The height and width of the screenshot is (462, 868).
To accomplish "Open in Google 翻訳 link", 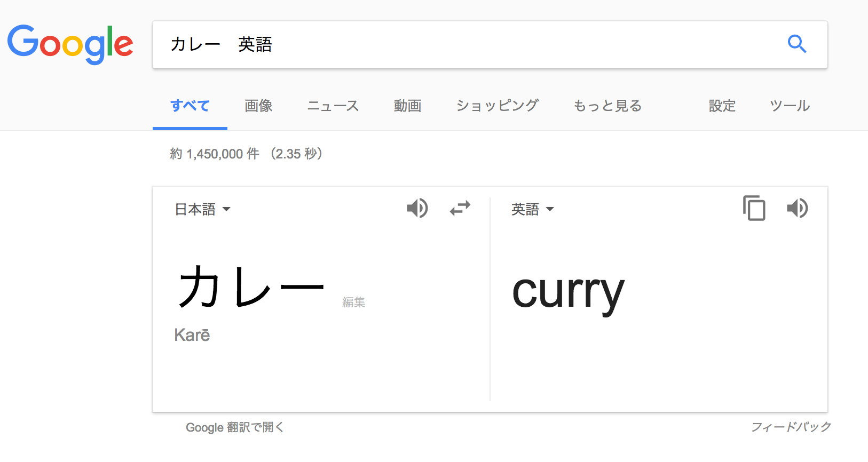I will pyautogui.click(x=234, y=427).
